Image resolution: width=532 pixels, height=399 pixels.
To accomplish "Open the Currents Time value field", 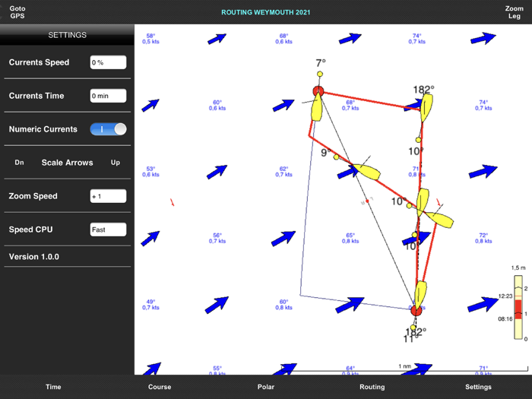I will click(108, 96).
